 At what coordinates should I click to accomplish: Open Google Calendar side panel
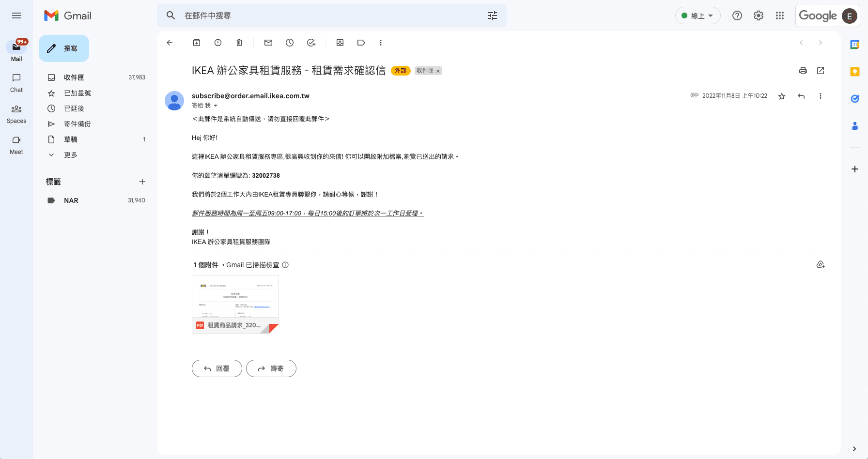click(855, 45)
